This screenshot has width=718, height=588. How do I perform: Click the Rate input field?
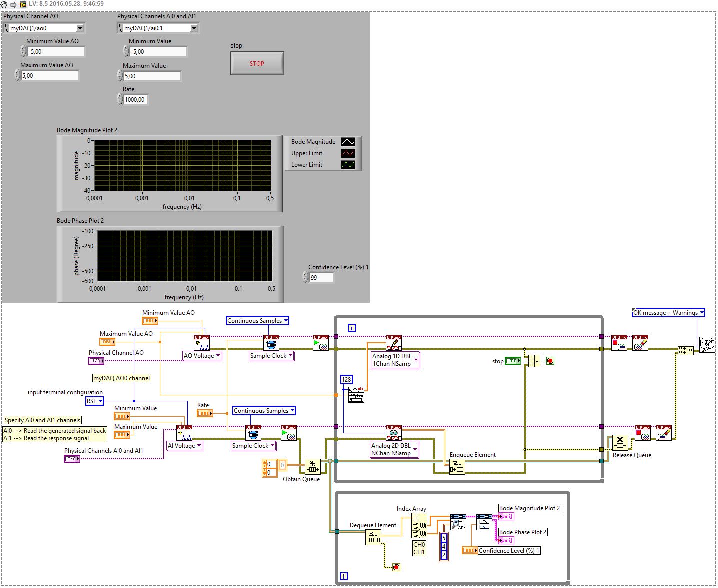(136, 99)
